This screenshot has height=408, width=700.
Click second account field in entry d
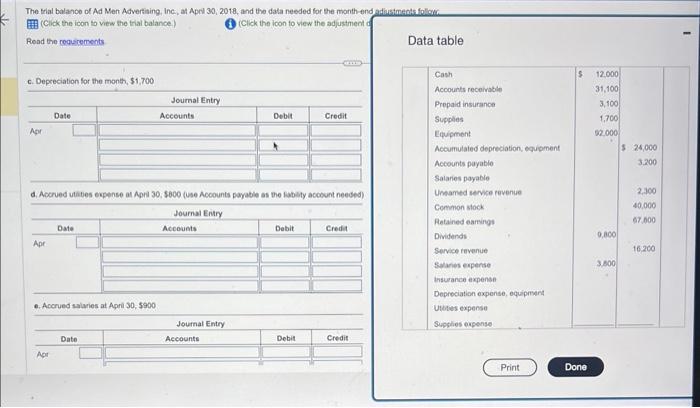pos(179,257)
